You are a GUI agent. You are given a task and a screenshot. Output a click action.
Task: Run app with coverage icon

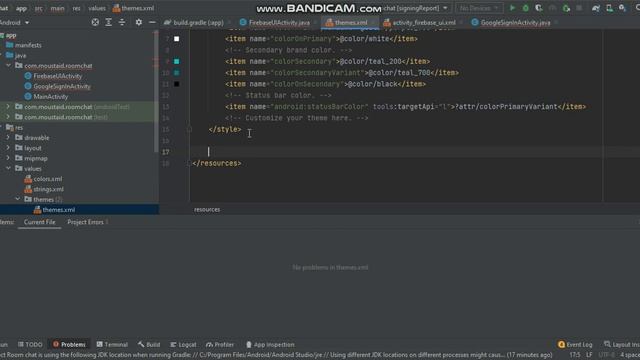(539, 8)
